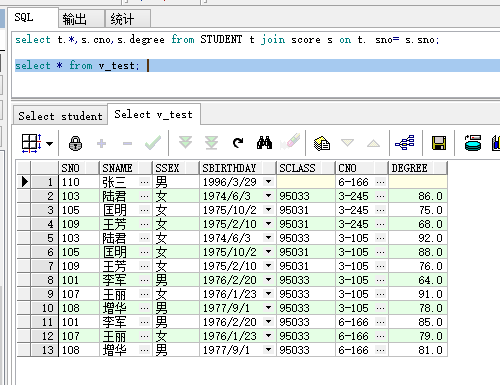This screenshot has height=385, width=500.
Task: Click the DEGREE column header
Action: coord(418,168)
